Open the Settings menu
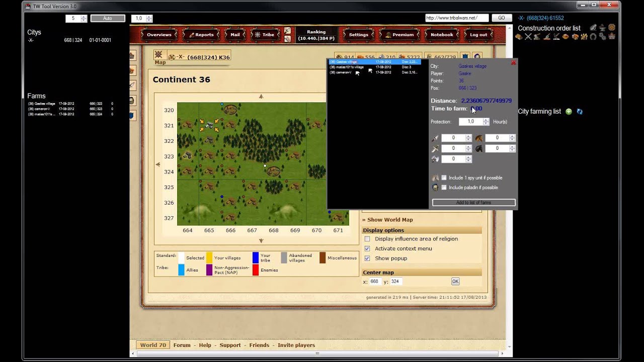This screenshot has width=644, height=362. pos(358,35)
